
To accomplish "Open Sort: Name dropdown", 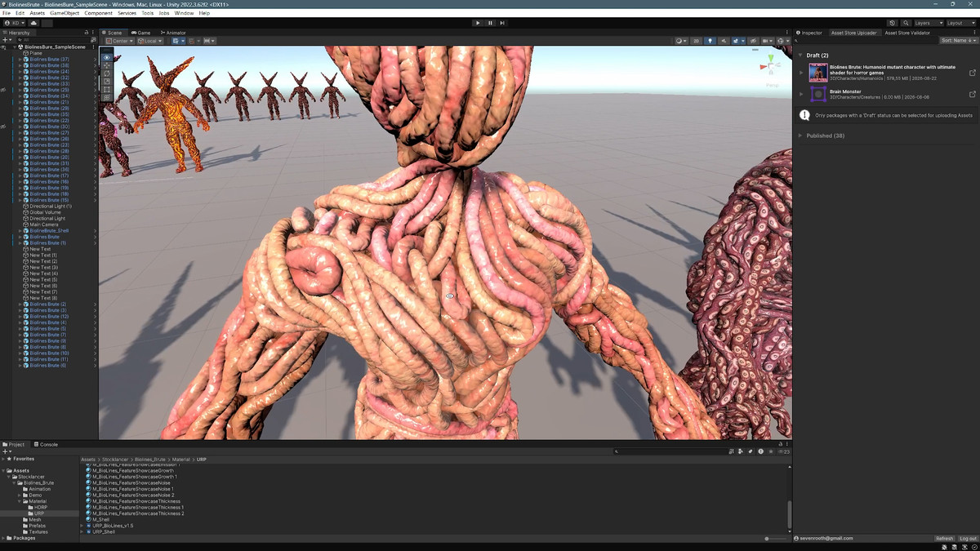I will click(x=958, y=41).
